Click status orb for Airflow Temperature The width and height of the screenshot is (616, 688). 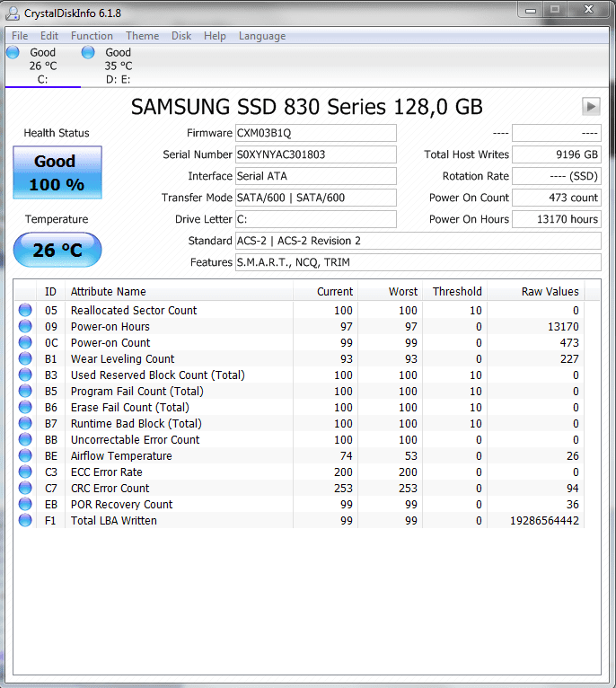(25, 456)
